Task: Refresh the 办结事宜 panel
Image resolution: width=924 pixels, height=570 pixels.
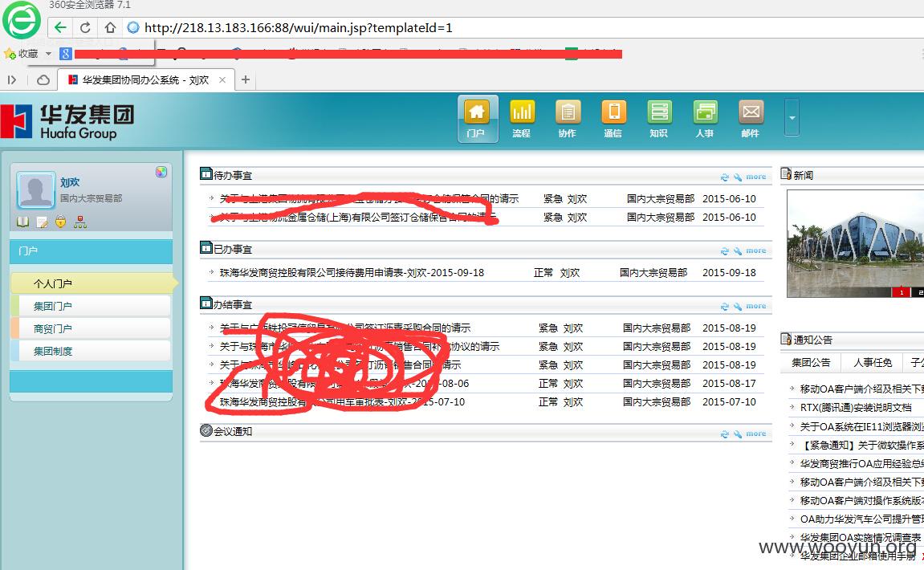Action: point(725,307)
